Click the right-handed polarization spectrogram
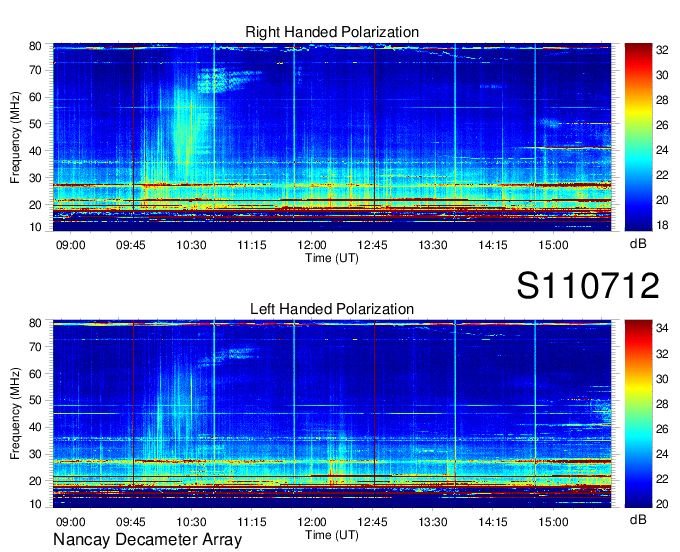680x552 pixels. coord(332,137)
